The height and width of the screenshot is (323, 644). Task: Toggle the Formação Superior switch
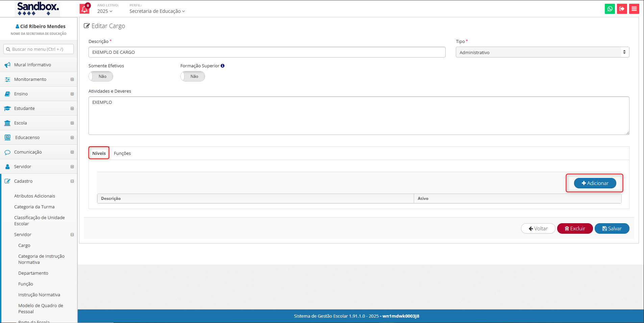pyautogui.click(x=193, y=76)
